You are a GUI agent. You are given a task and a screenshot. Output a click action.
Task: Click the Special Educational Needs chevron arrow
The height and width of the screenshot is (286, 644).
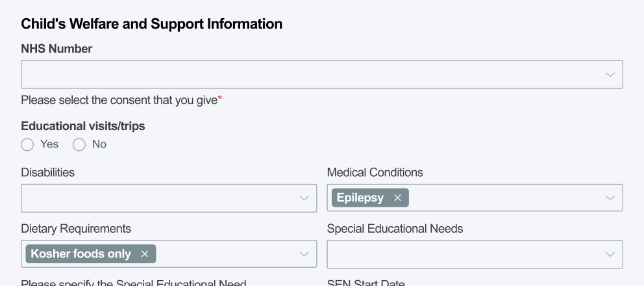click(x=610, y=254)
